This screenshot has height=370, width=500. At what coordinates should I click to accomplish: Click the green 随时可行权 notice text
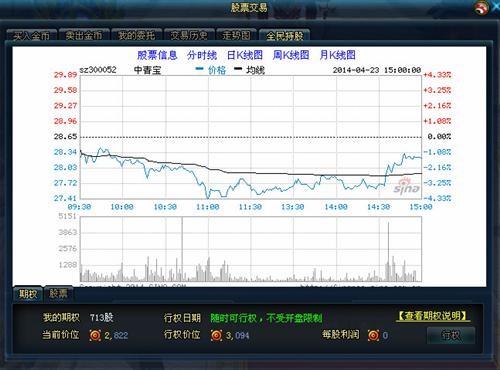[x=266, y=318]
